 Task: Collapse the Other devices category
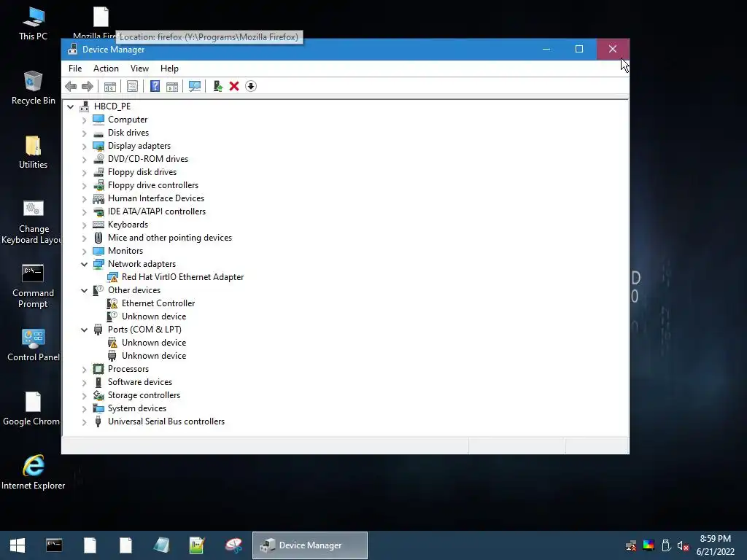point(85,290)
